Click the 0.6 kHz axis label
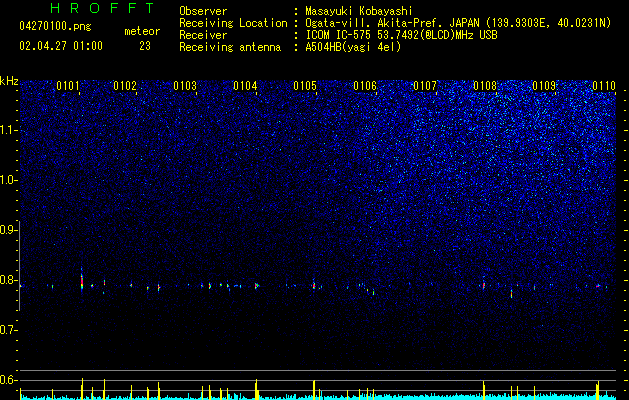The image size is (629, 400). click(x=8, y=380)
